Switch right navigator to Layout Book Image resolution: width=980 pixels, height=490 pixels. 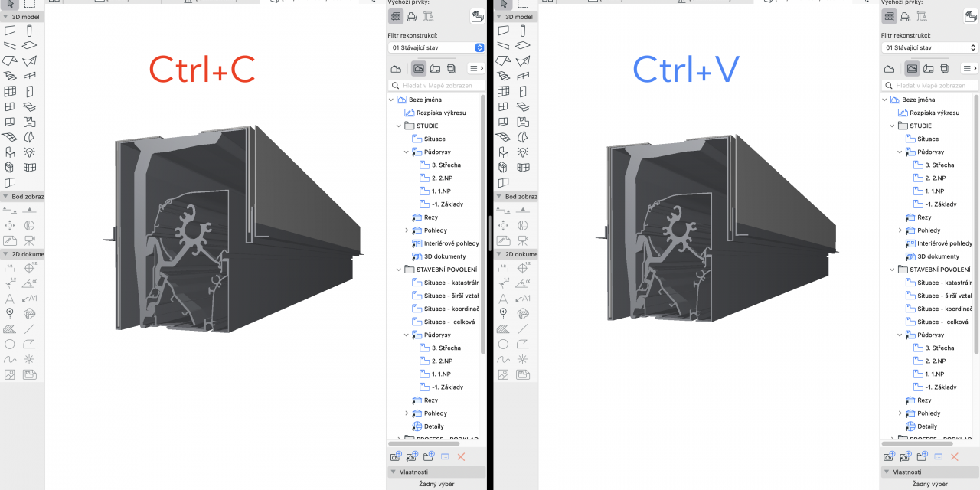coord(928,69)
